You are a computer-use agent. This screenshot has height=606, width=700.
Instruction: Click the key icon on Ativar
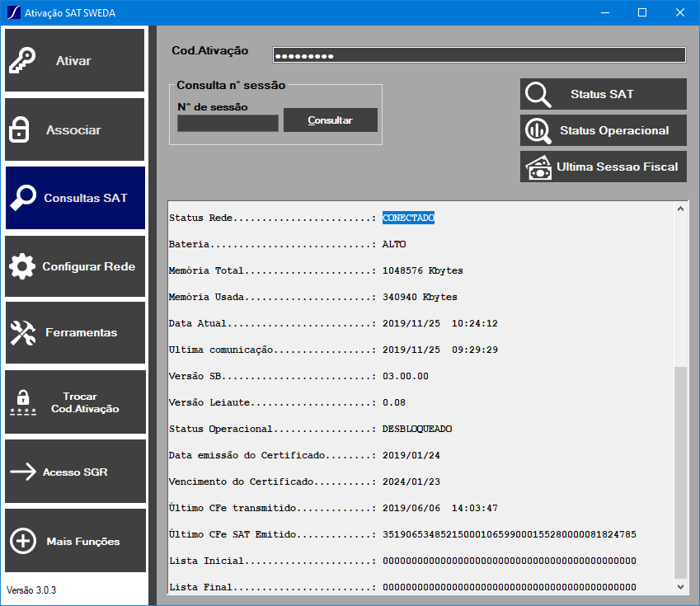(22, 60)
